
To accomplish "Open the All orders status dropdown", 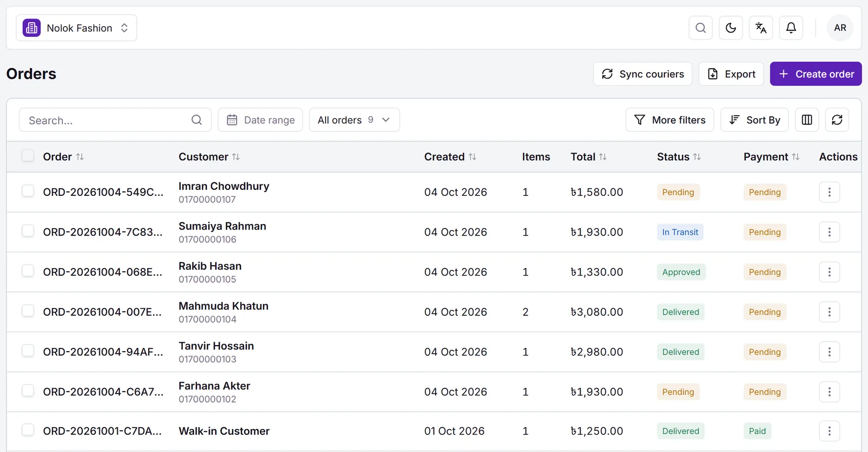I will 354,120.
